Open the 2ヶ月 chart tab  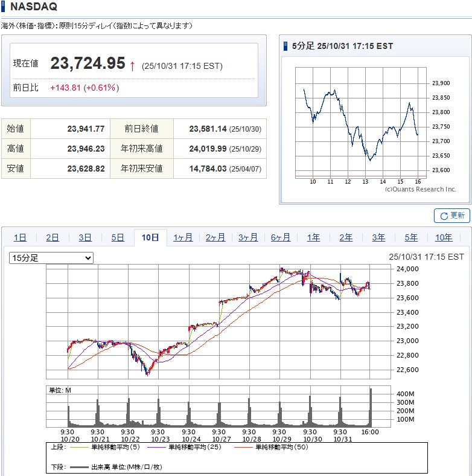click(215, 237)
